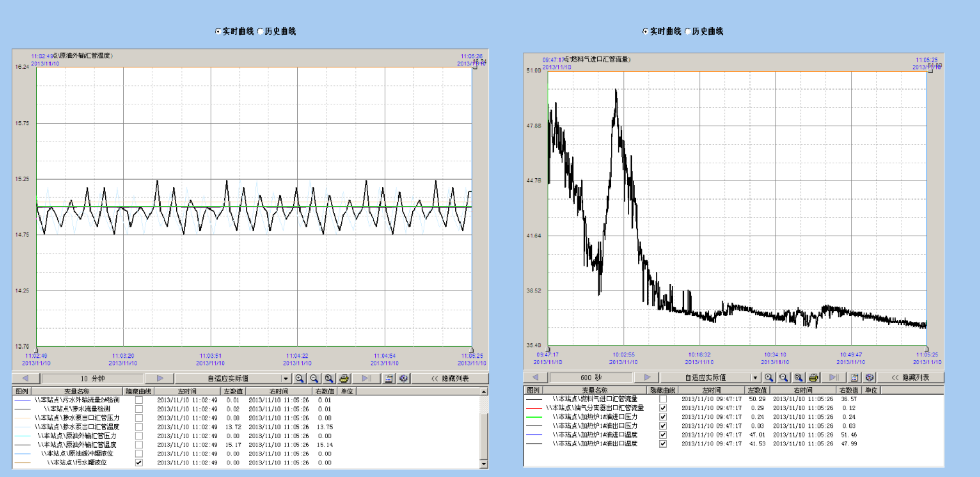This screenshot has width=980, height=477.
Task: Step back in time on left chart
Action: pyautogui.click(x=26, y=378)
